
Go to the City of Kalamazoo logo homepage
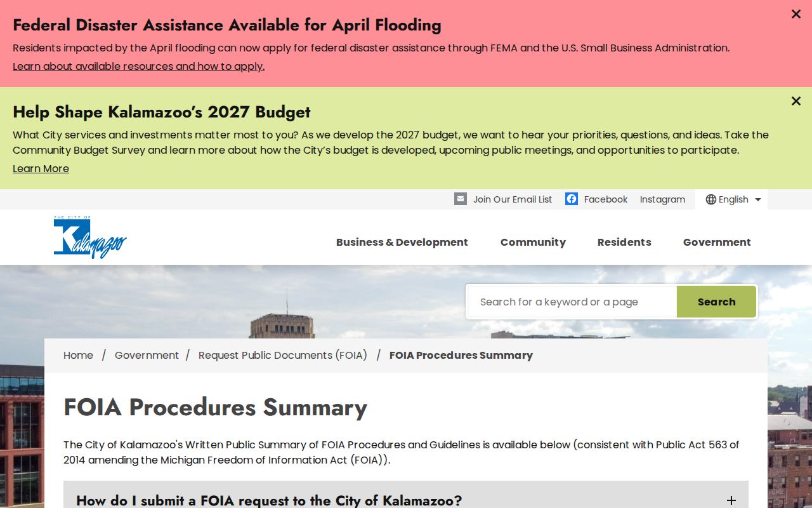[x=90, y=237]
